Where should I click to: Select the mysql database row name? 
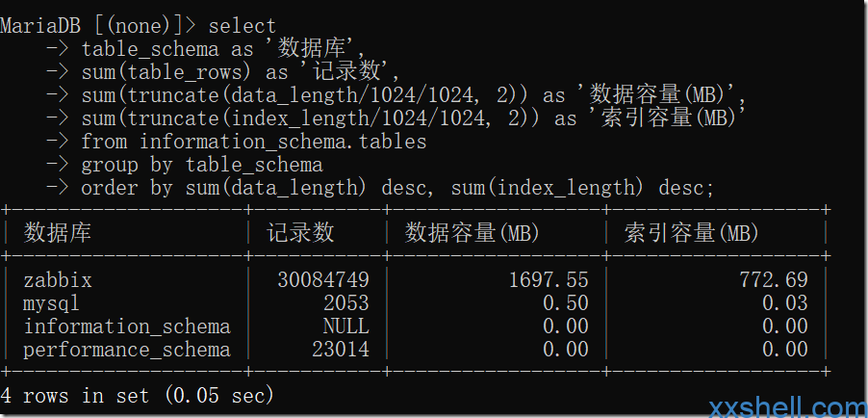pos(51,303)
